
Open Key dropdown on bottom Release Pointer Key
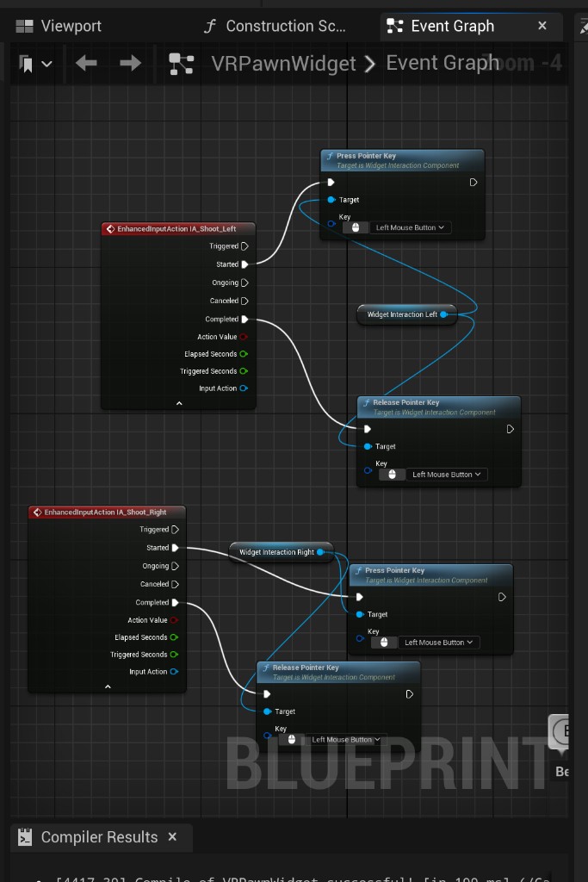click(x=346, y=740)
